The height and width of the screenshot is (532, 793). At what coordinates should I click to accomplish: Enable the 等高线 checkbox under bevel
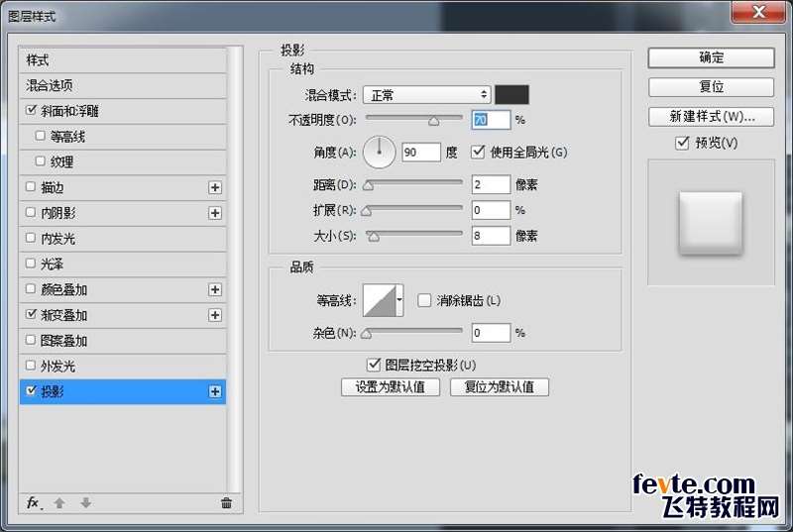[x=41, y=136]
